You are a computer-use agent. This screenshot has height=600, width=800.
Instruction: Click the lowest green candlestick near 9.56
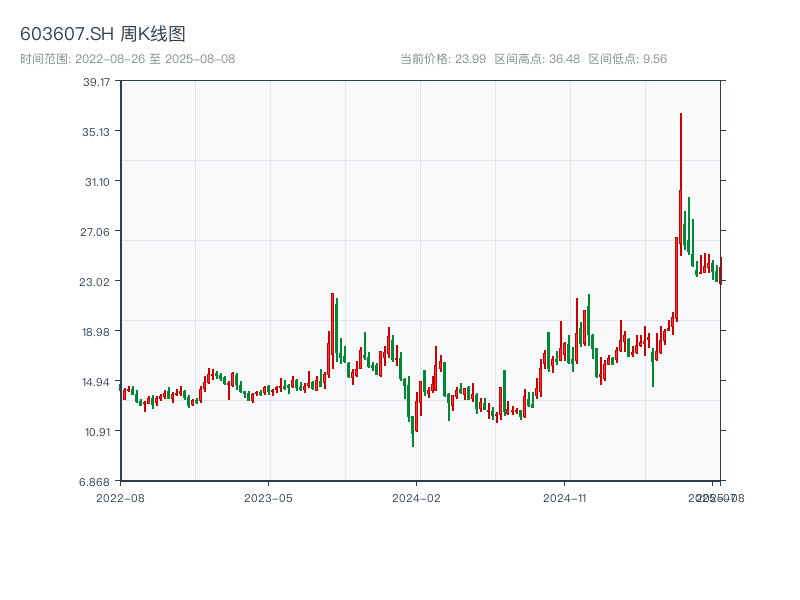point(413,431)
